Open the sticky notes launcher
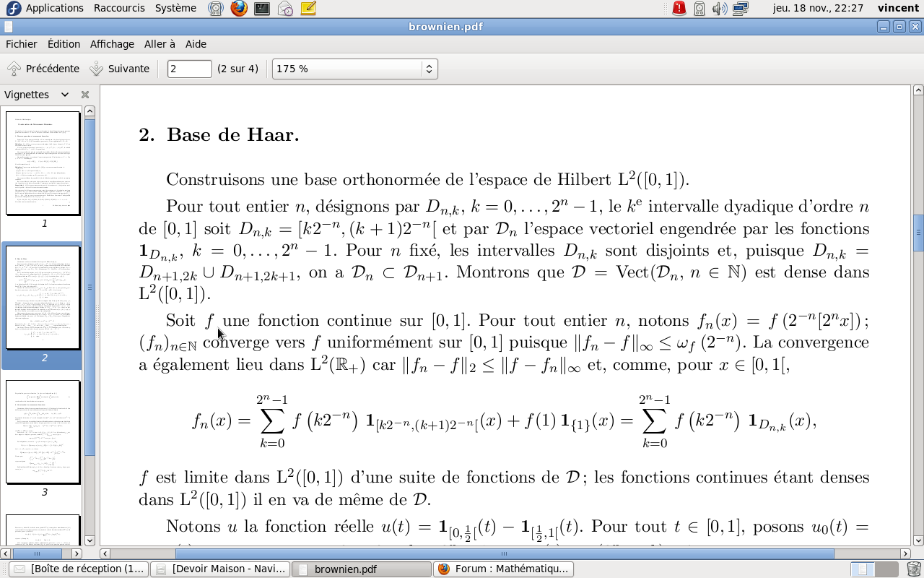This screenshot has width=924, height=578. tap(308, 9)
